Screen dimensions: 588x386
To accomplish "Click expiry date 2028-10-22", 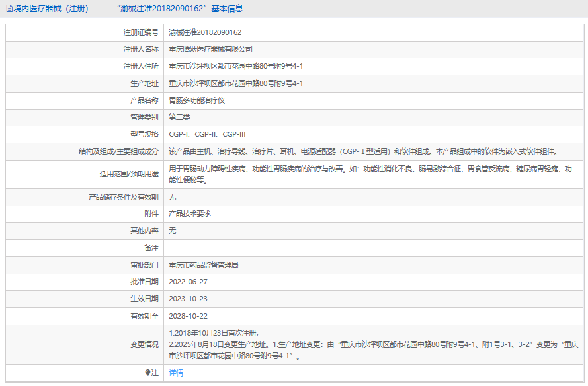I will (x=188, y=316).
